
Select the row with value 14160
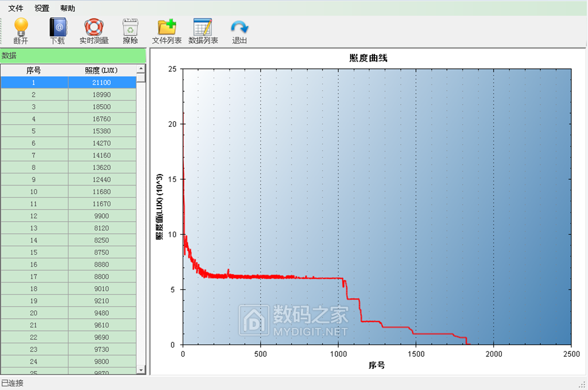68,155
